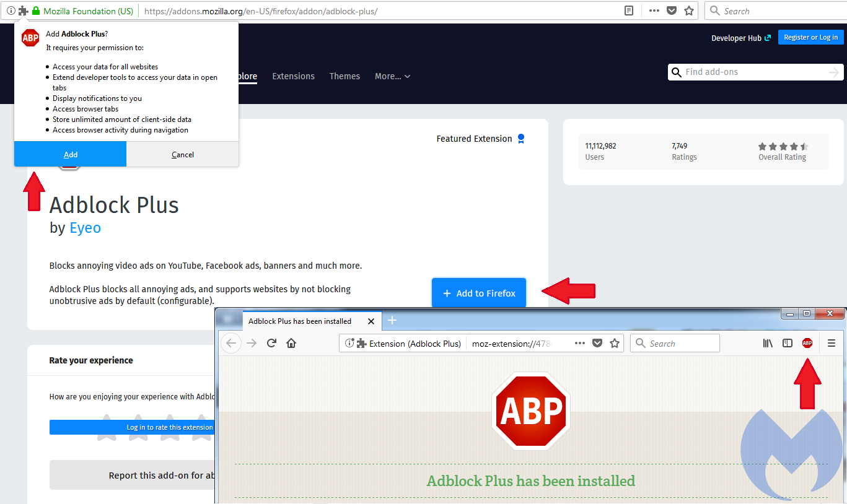Open the Developer Hub link

tap(741, 38)
